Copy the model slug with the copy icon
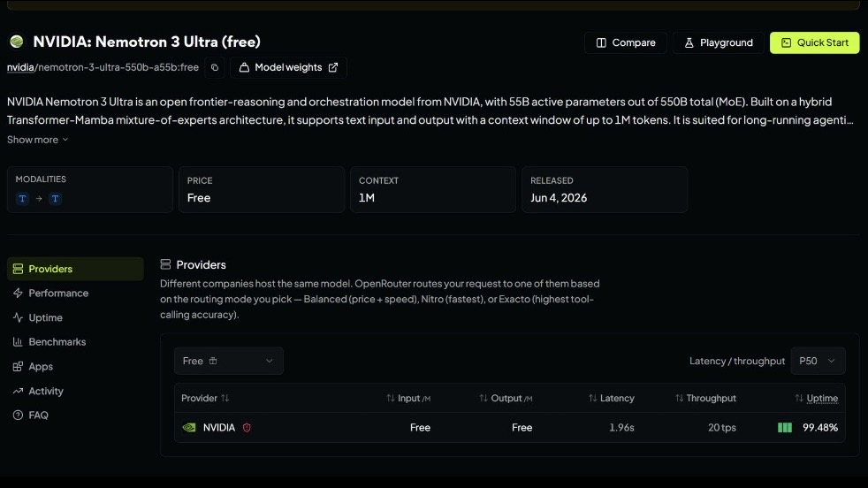 tap(215, 67)
